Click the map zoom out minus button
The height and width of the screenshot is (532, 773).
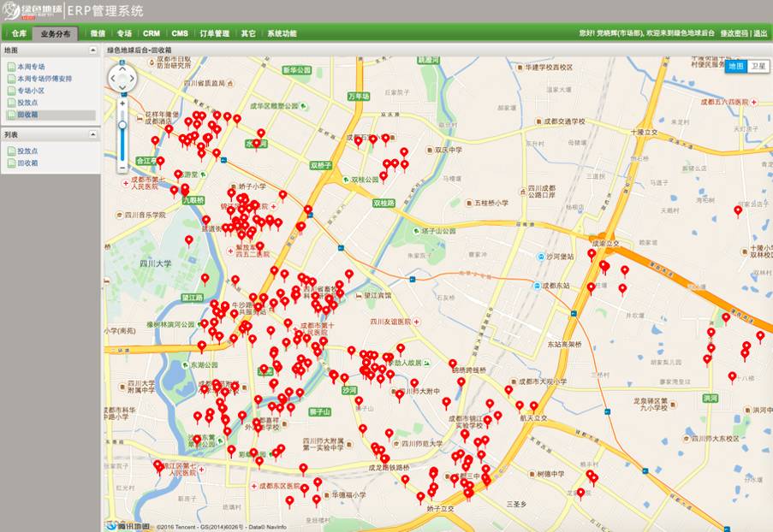[x=122, y=168]
